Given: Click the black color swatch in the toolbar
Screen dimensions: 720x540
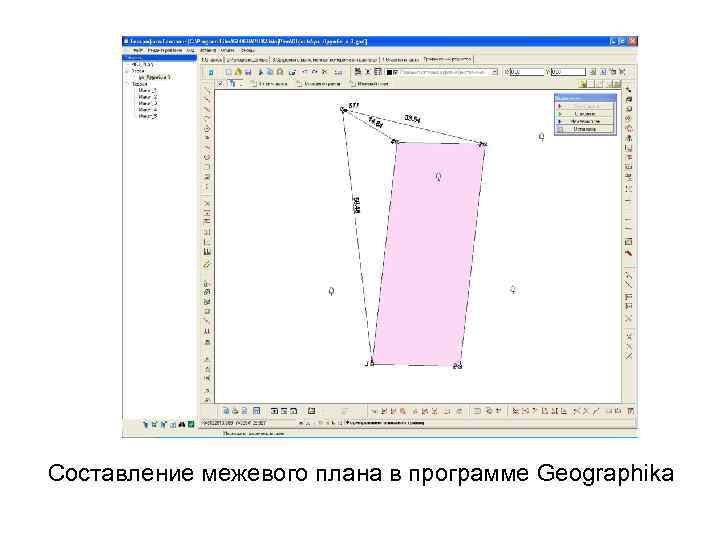Looking at the screenshot, I should [389, 72].
